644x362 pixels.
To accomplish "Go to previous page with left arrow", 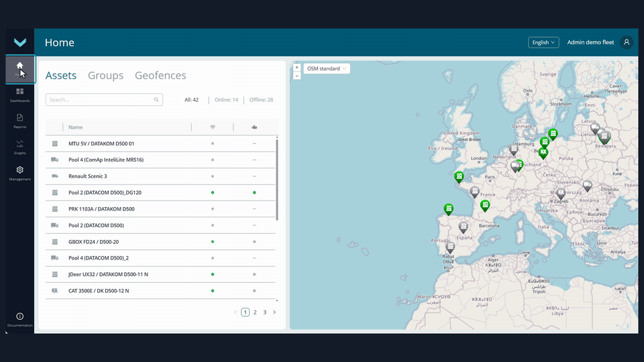I will (x=235, y=312).
